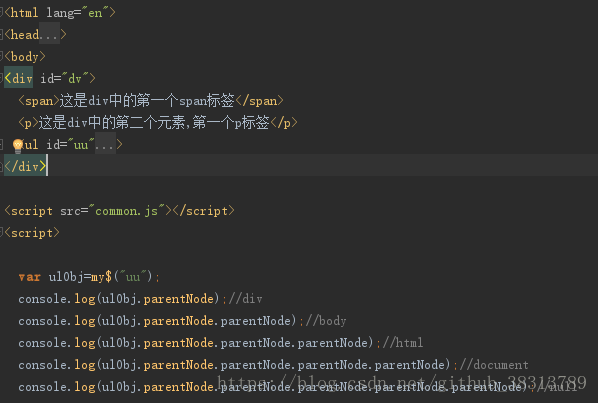Click the //document comment
Viewport: 598px width, 403px height.
[494, 364]
